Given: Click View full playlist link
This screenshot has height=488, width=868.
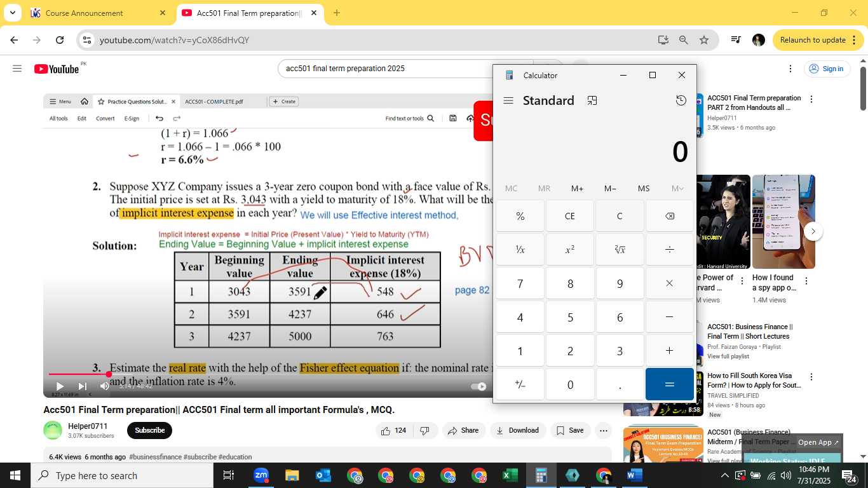Looking at the screenshot, I should pyautogui.click(x=728, y=356).
